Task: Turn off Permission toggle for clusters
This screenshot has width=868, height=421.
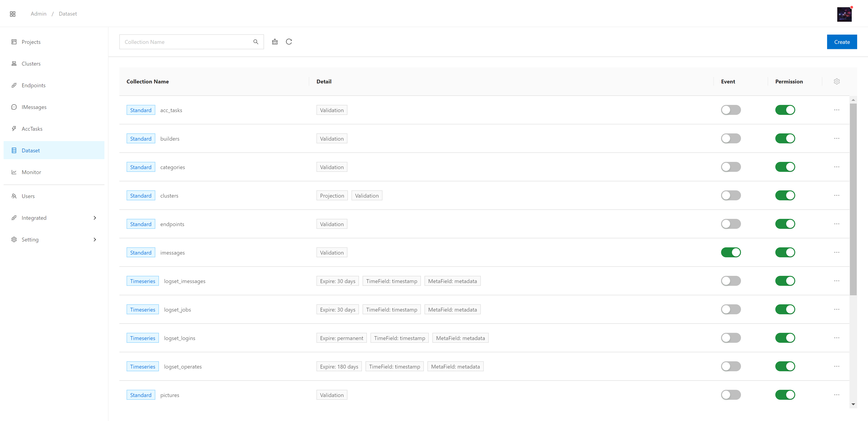Action: 785,196
